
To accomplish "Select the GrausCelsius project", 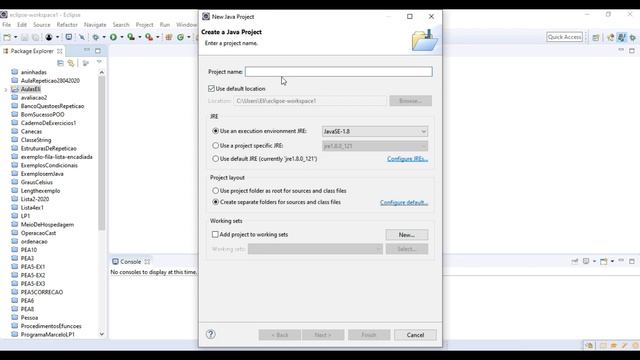I will click(x=37, y=182).
